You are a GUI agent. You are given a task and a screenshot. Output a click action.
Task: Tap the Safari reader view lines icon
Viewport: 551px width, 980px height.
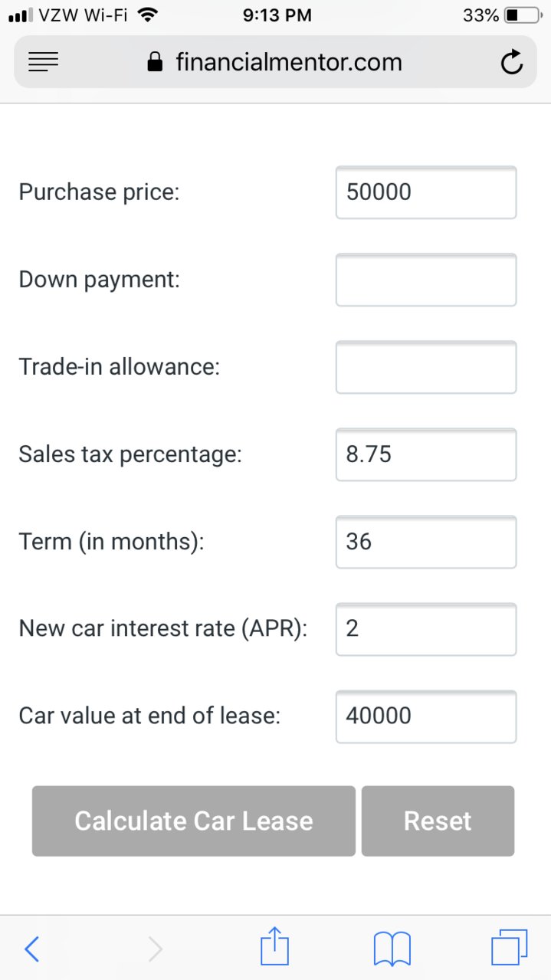coord(43,62)
